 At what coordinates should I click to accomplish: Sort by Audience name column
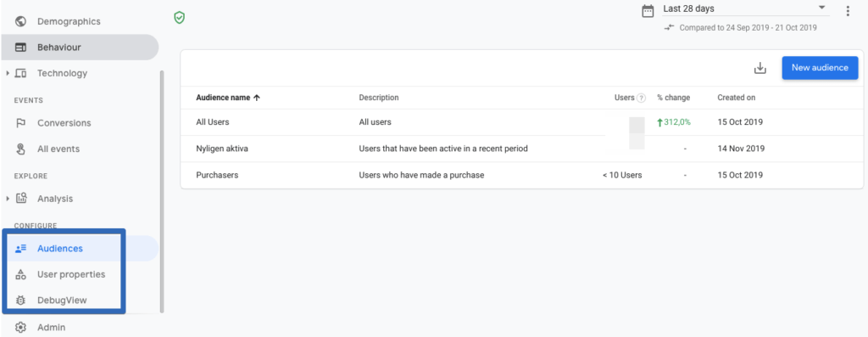click(x=228, y=98)
